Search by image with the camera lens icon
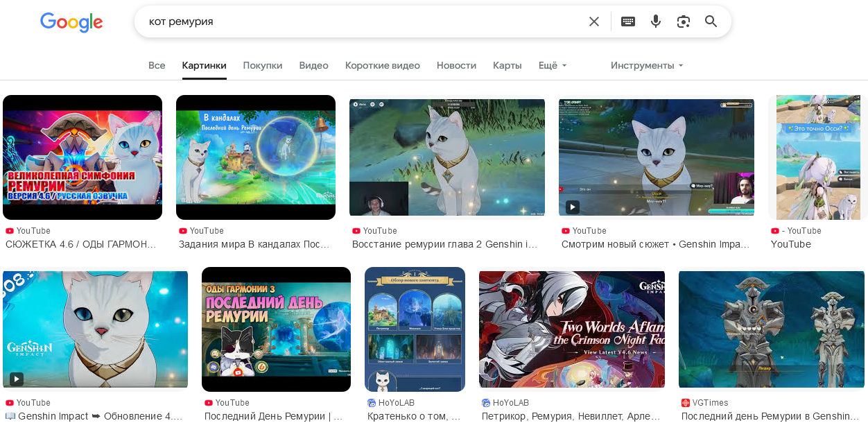This screenshot has width=868, height=423. [684, 21]
